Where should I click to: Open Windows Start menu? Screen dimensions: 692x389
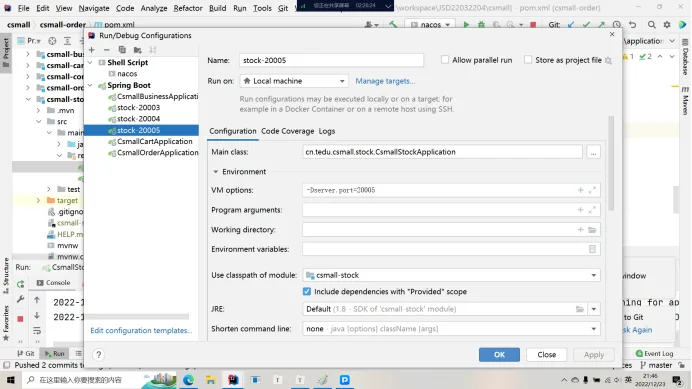click(x=11, y=380)
